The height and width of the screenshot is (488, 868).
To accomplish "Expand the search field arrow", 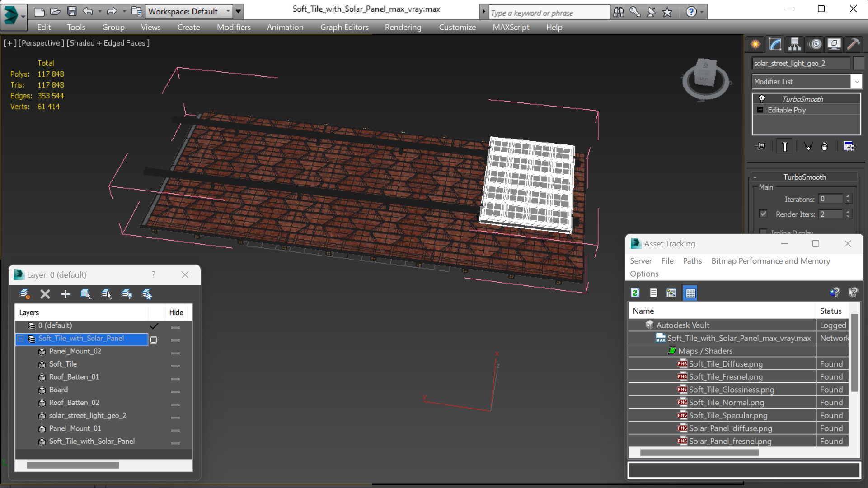I will click(483, 12).
